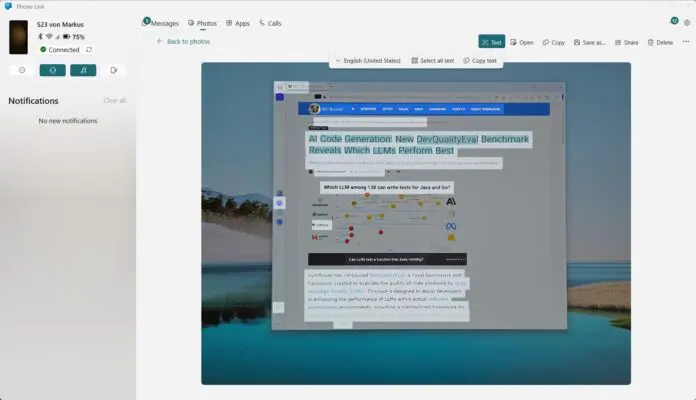Click the Bluetooth status icon
This screenshot has height=400, width=696.
40,36
